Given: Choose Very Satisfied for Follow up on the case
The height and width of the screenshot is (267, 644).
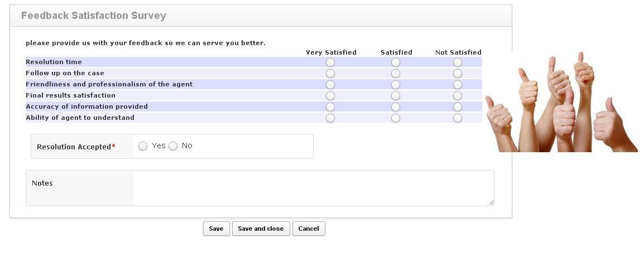Looking at the screenshot, I should click(x=330, y=74).
